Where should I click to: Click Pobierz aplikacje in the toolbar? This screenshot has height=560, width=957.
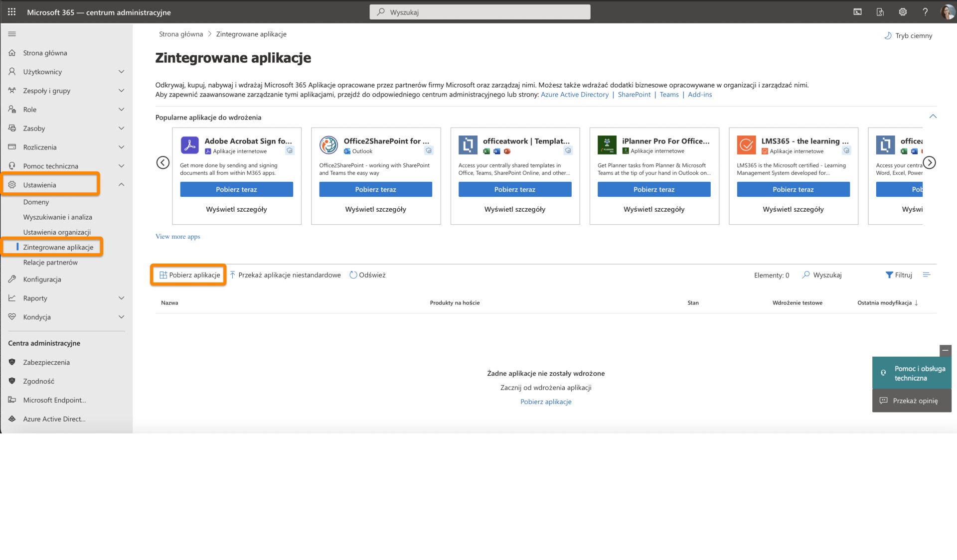[x=189, y=275]
